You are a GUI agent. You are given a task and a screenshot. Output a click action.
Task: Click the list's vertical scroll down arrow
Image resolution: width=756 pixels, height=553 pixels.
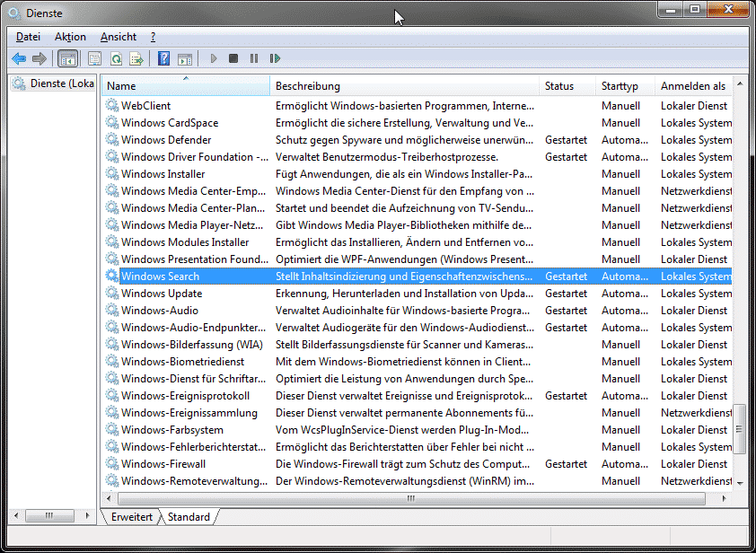tap(740, 483)
